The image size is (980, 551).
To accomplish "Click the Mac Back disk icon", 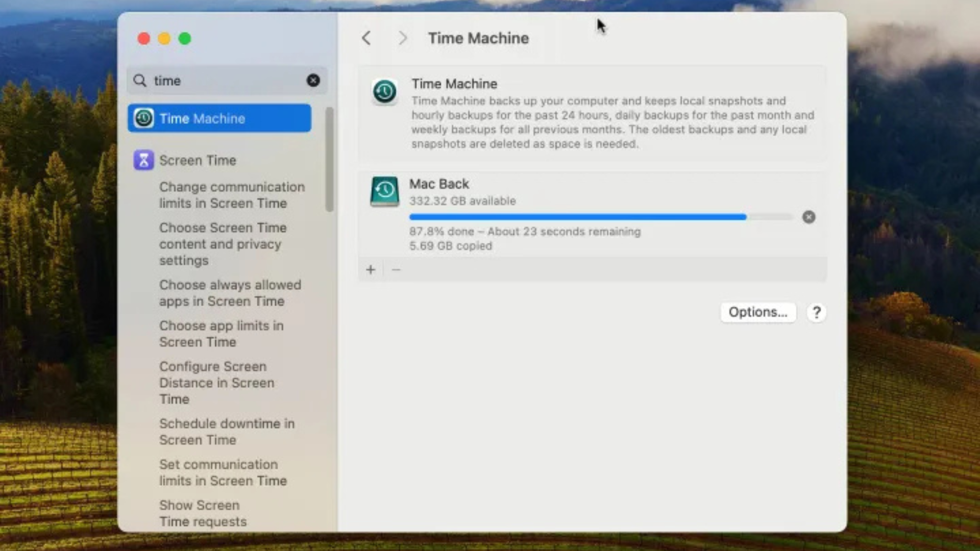I will click(x=384, y=191).
